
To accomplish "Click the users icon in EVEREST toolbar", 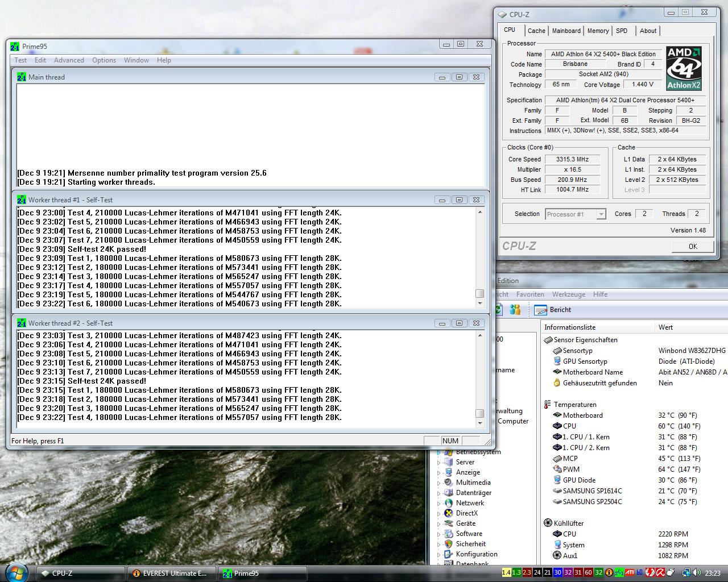I will click(515, 310).
